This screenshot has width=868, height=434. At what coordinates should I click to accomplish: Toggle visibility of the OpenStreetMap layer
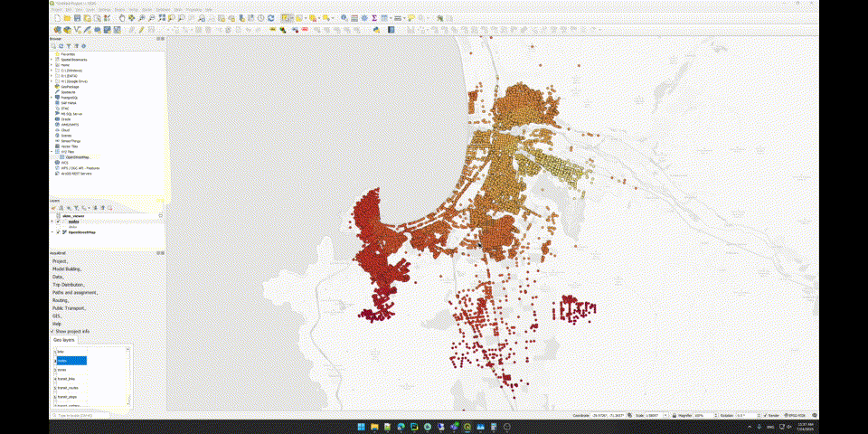click(58, 232)
